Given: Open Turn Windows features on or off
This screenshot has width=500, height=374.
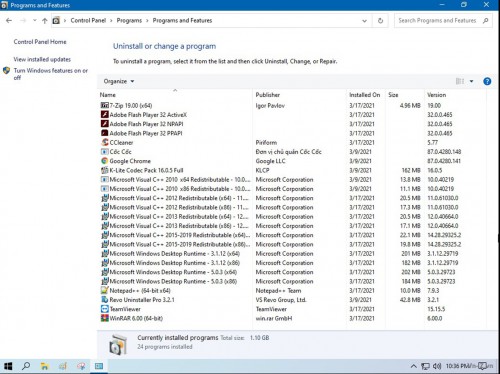Looking at the screenshot, I should click(x=51, y=74).
